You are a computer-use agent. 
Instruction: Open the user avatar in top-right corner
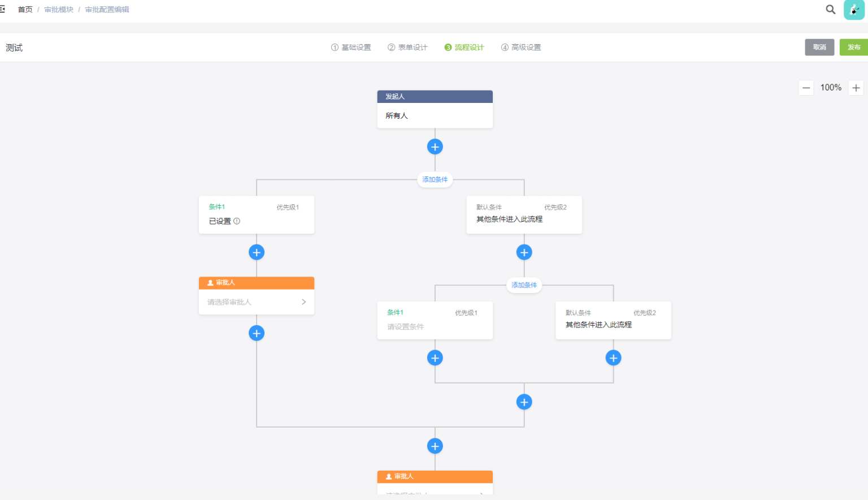(x=854, y=10)
